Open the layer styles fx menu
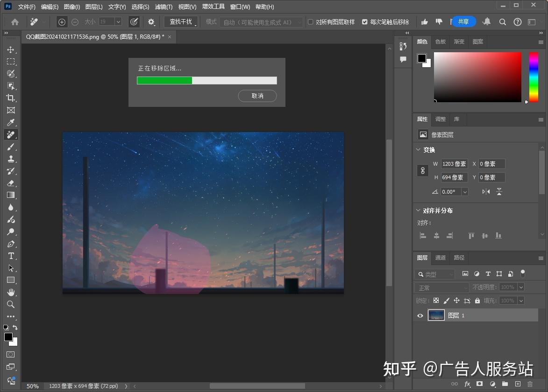This screenshot has height=392, width=548. pyautogui.click(x=468, y=384)
